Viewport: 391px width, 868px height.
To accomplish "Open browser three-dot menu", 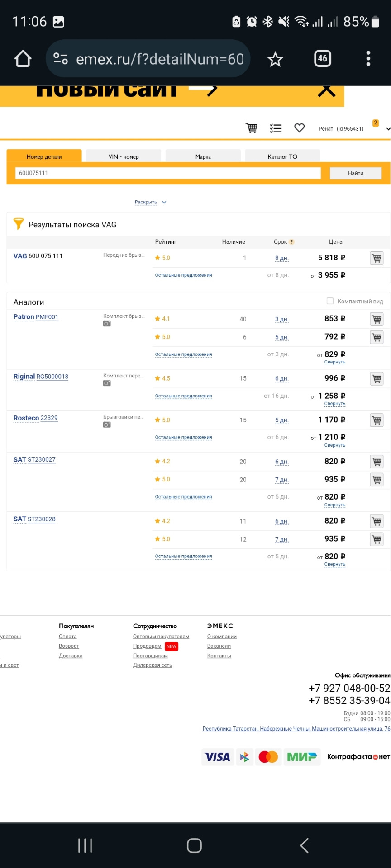I will point(368,59).
